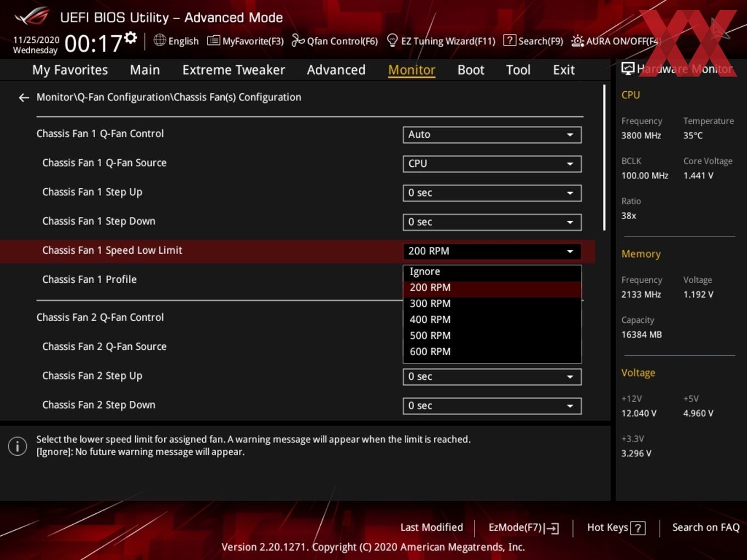This screenshot has width=747, height=560.
Task: Click the +12V 12.040 V reading
Action: 639,413
